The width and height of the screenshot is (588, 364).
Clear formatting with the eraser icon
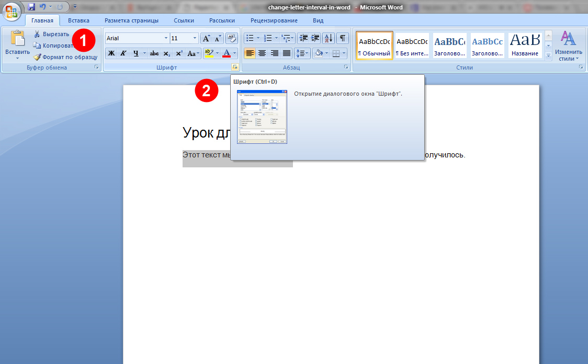[x=232, y=38]
